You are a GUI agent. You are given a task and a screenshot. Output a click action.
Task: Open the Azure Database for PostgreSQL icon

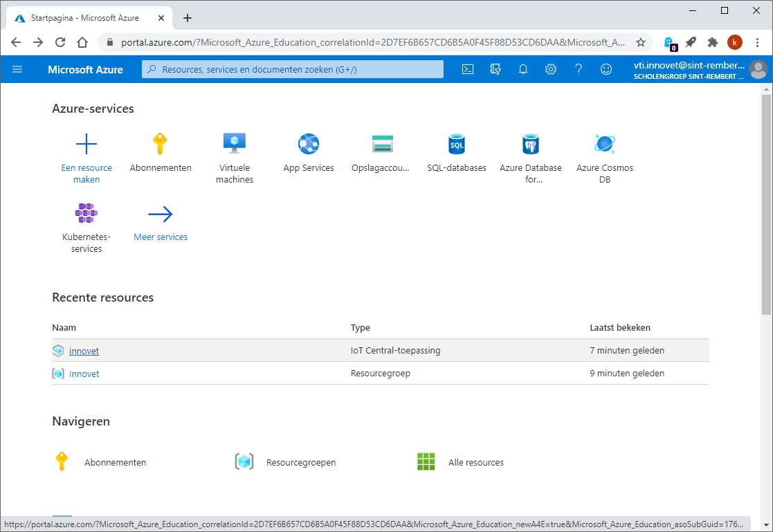(531, 144)
